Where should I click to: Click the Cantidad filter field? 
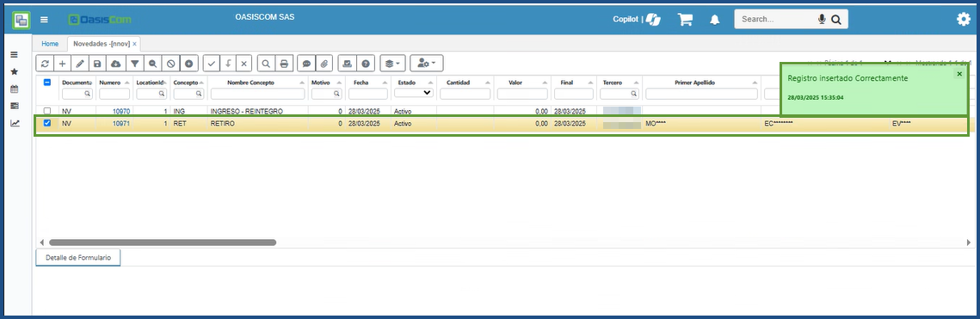tap(465, 94)
